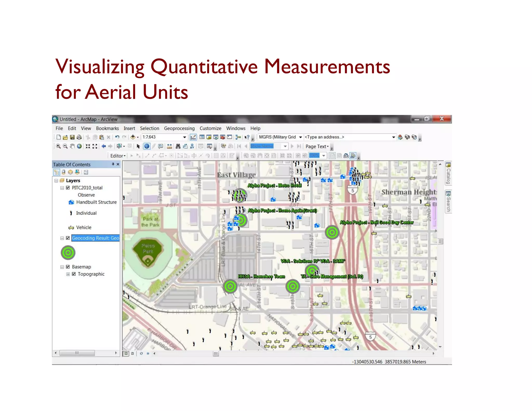Print the current map
The image size is (532, 411).
(79, 137)
